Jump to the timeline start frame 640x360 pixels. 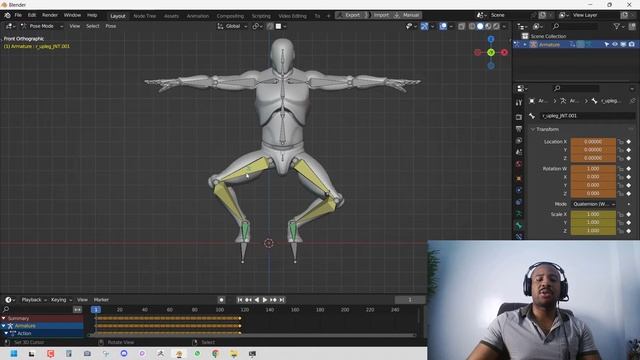click(x=240, y=300)
